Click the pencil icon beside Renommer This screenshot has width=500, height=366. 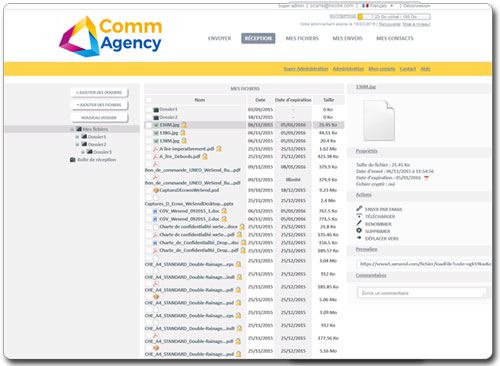pyautogui.click(x=359, y=223)
